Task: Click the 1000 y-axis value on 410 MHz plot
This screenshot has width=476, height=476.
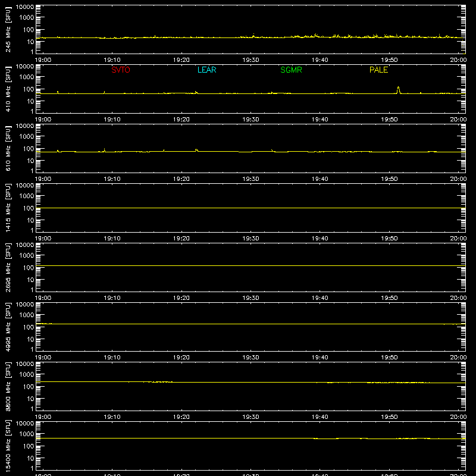Action: pyautogui.click(x=27, y=77)
